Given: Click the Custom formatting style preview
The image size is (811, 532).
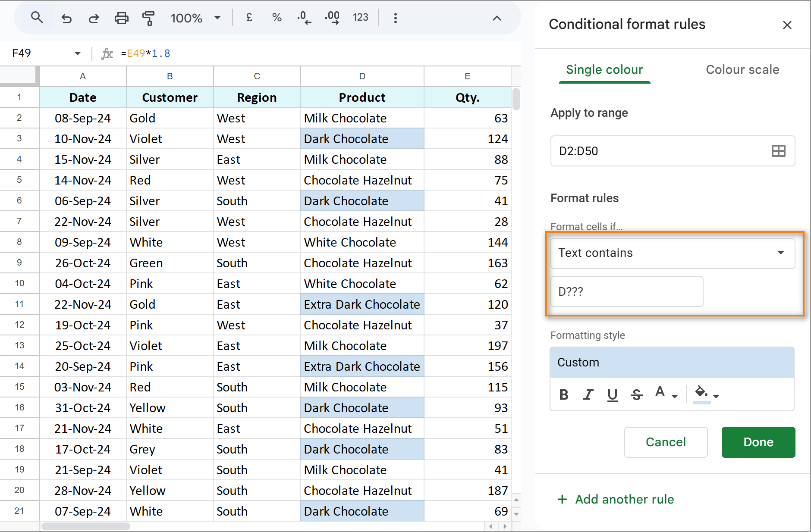Looking at the screenshot, I should 672,362.
